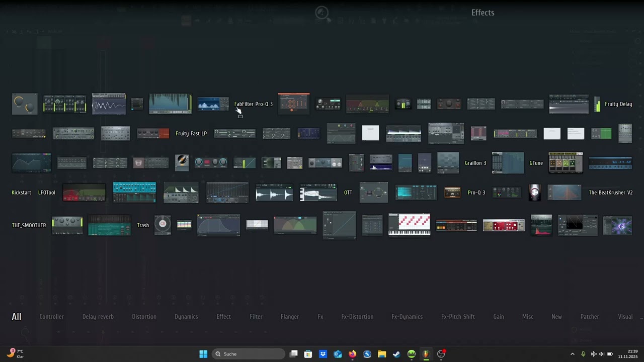Switch to the Effect category
This screenshot has height=362, width=644.
click(224, 317)
